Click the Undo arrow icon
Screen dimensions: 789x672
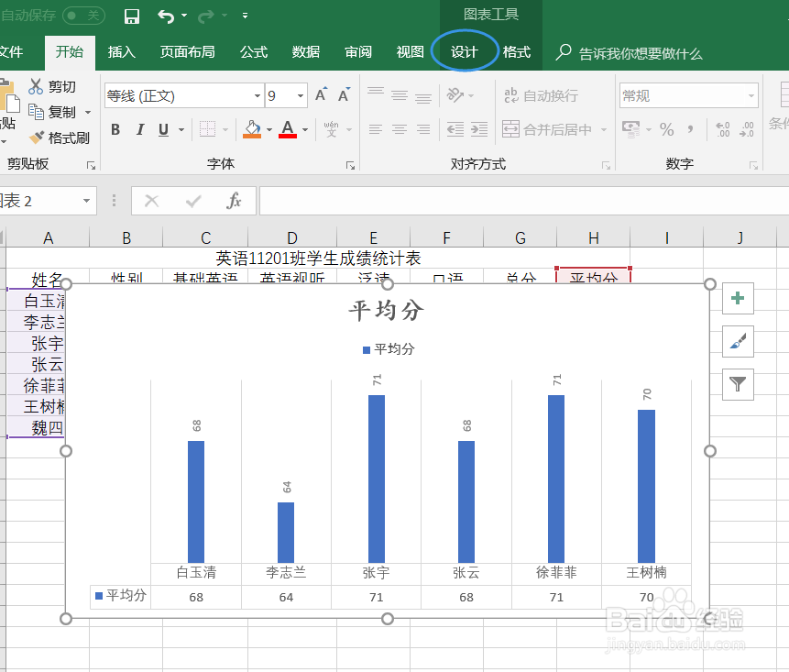point(166,17)
